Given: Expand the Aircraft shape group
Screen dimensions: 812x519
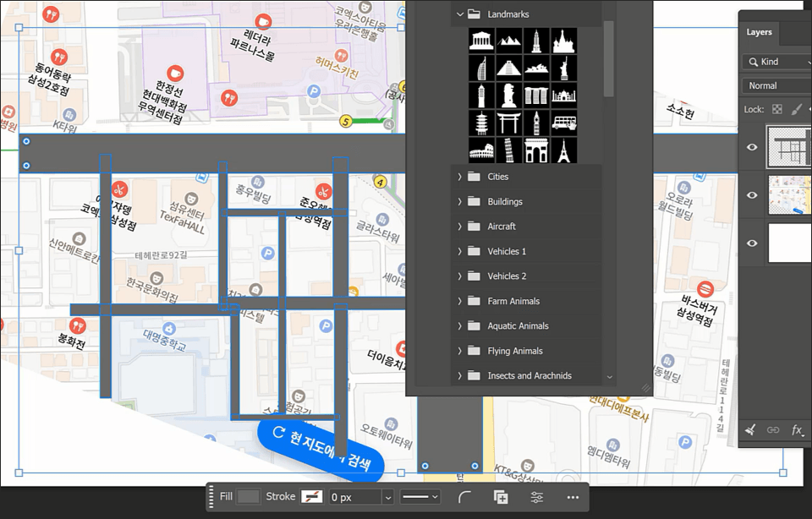Looking at the screenshot, I should [459, 227].
